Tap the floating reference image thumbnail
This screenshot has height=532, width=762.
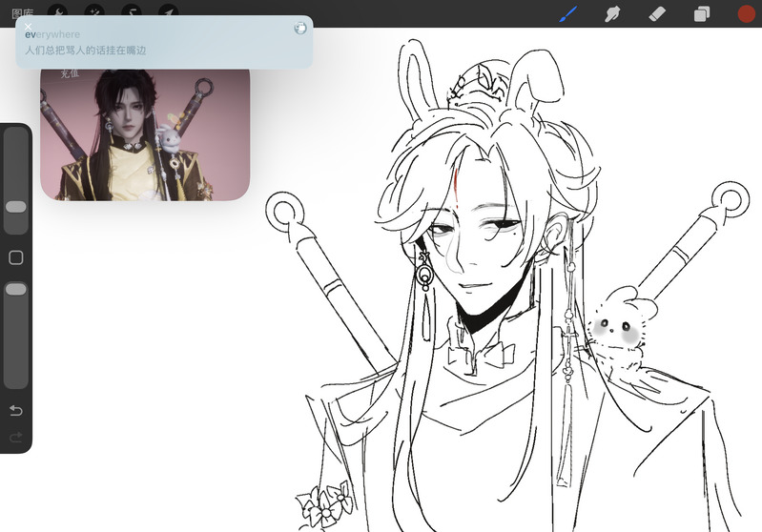(145, 134)
